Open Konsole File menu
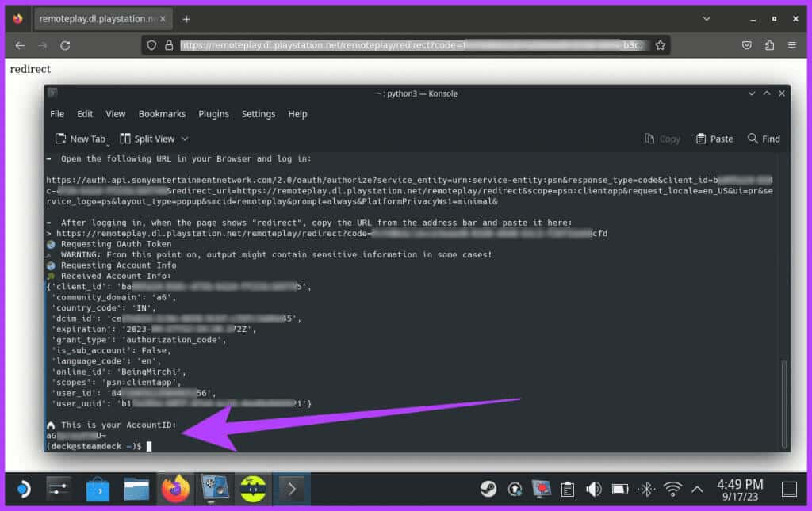812x511 pixels. coord(57,114)
